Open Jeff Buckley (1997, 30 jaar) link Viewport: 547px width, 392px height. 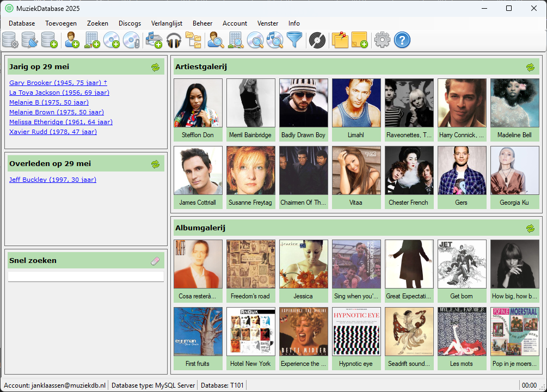click(53, 180)
